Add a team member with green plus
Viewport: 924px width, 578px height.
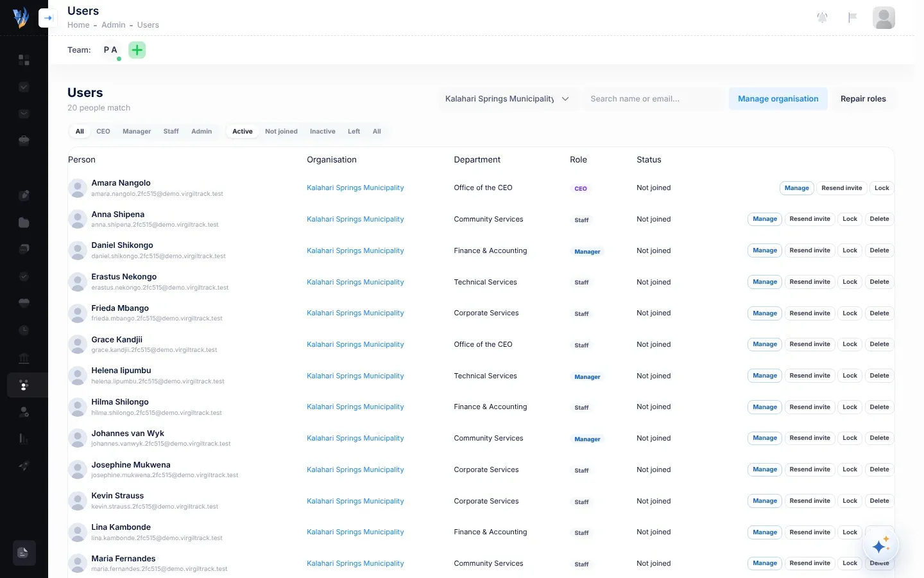pyautogui.click(x=137, y=49)
